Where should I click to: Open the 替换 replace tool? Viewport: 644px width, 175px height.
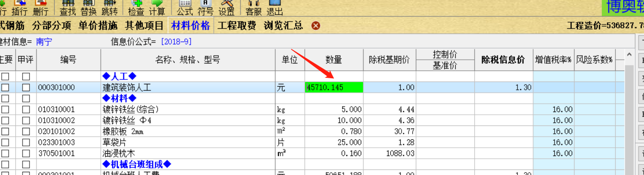click(88, 8)
